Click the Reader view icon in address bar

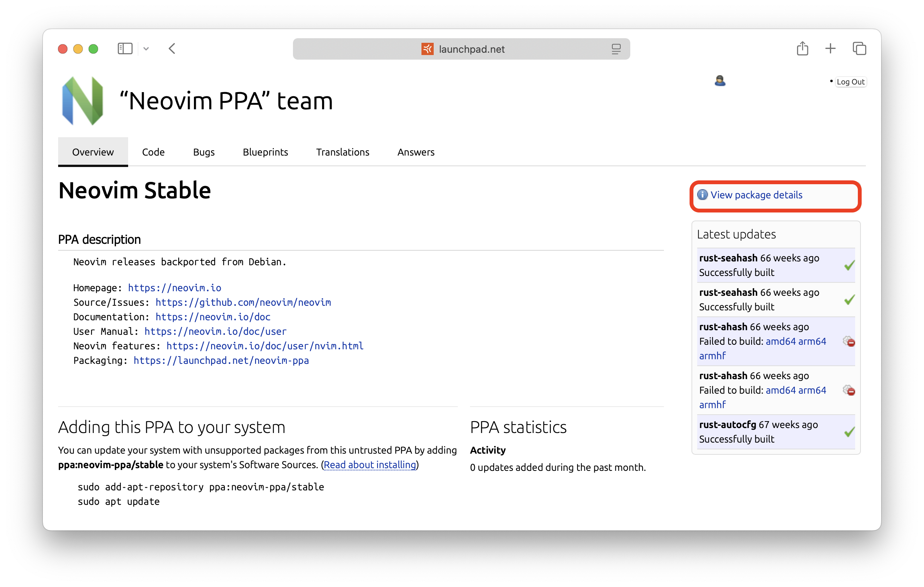pos(616,49)
